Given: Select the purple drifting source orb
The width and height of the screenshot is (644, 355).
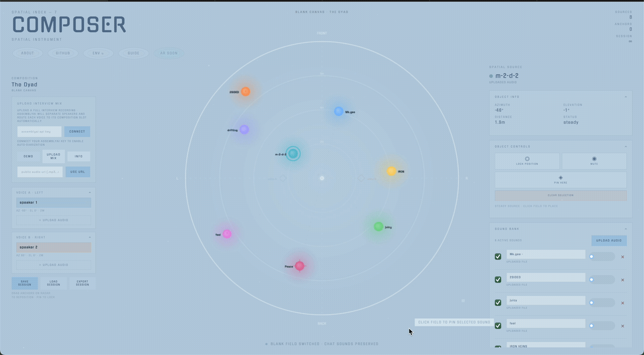Looking at the screenshot, I should pyautogui.click(x=244, y=129).
